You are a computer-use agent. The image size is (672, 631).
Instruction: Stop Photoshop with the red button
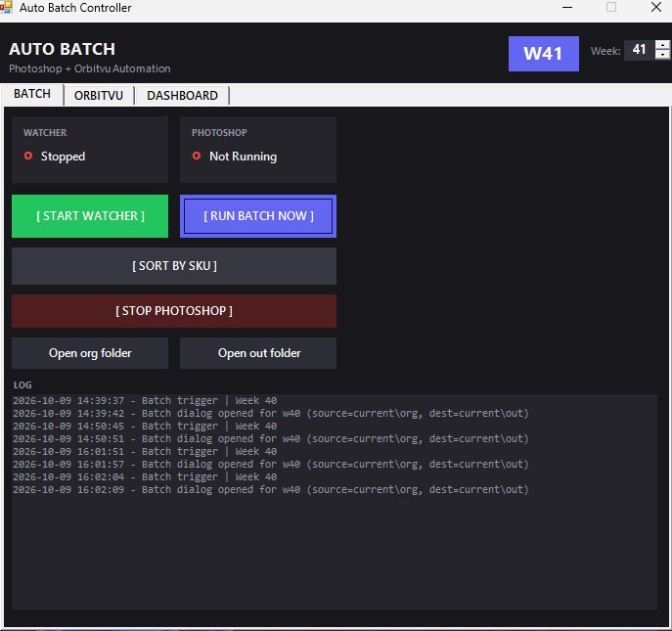point(174,311)
